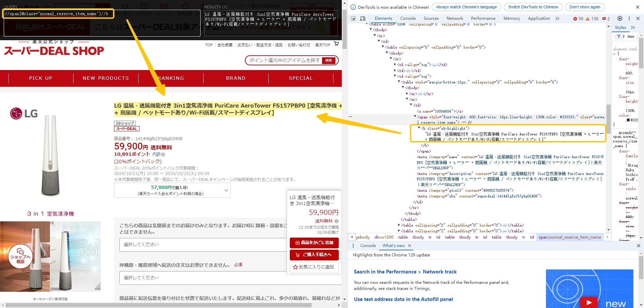
Task: Click the shopping cart icon in page header
Action: (336, 44)
